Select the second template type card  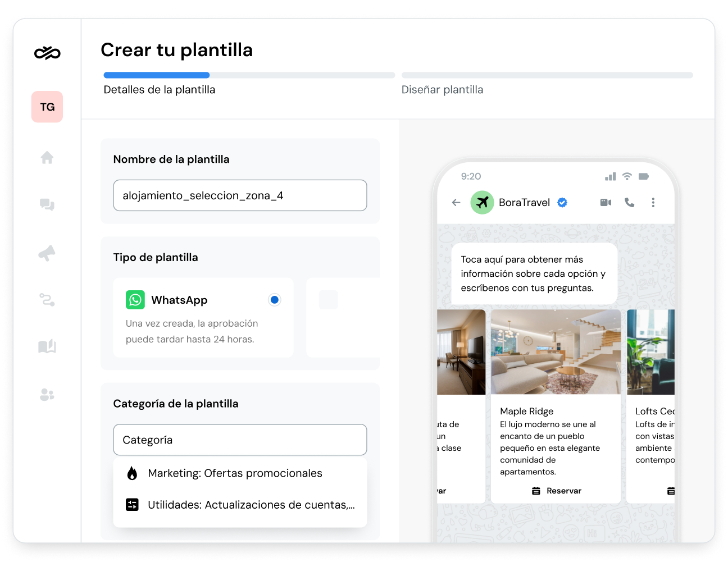click(x=343, y=317)
